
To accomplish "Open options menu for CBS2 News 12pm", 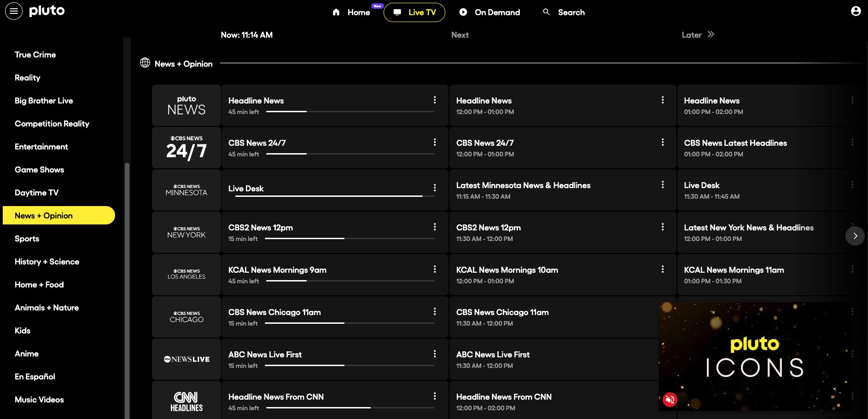I will pos(435,226).
